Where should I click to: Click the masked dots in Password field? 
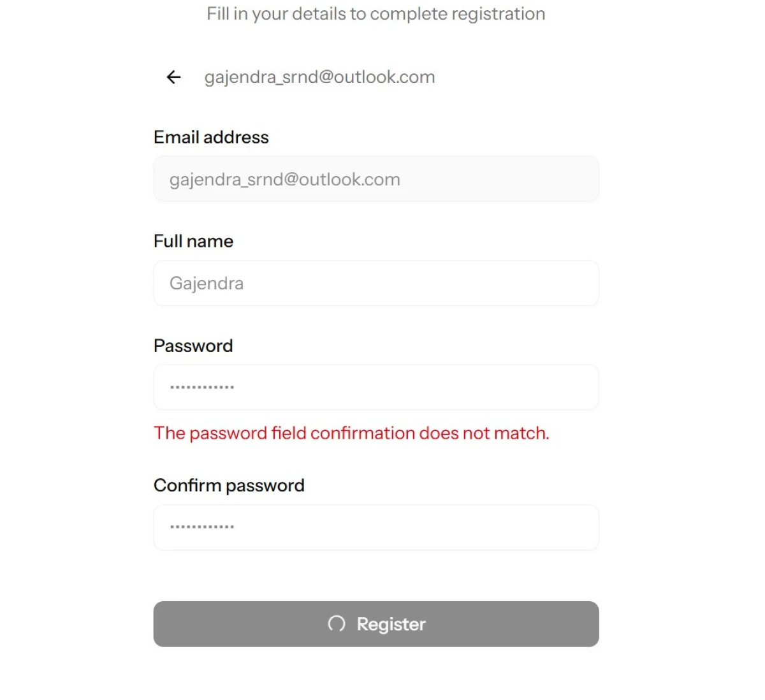[x=202, y=387]
